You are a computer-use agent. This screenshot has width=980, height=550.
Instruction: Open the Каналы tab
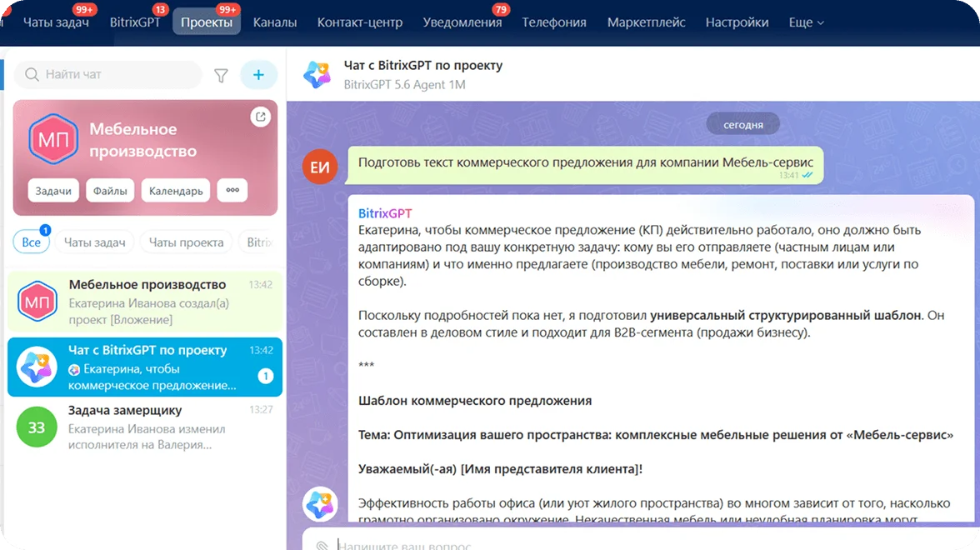pos(275,22)
